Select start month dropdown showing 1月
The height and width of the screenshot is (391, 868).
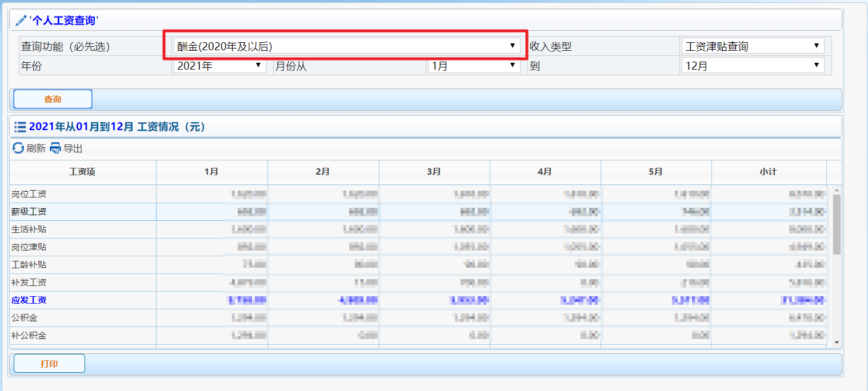click(473, 66)
